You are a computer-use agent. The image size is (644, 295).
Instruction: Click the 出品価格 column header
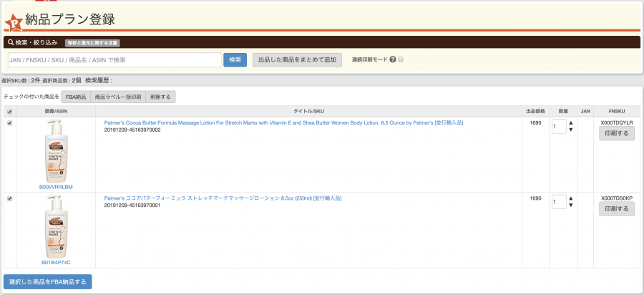point(535,112)
